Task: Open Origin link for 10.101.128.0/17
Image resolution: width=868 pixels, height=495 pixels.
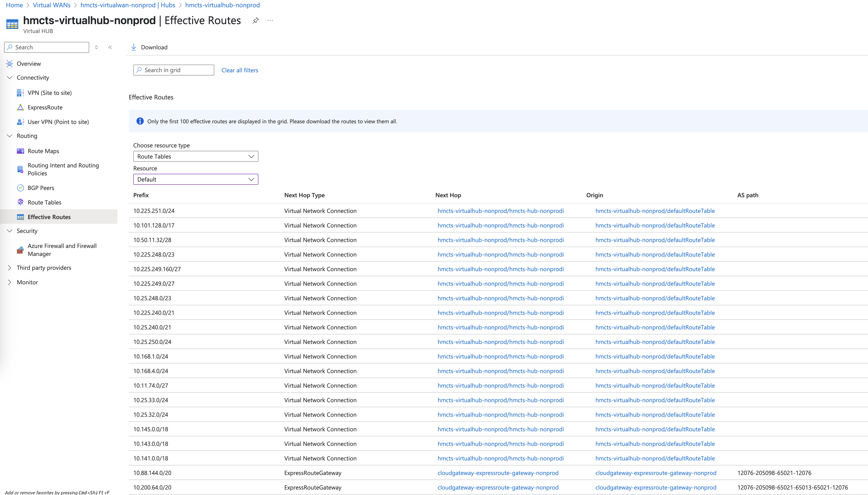Action: [655, 225]
